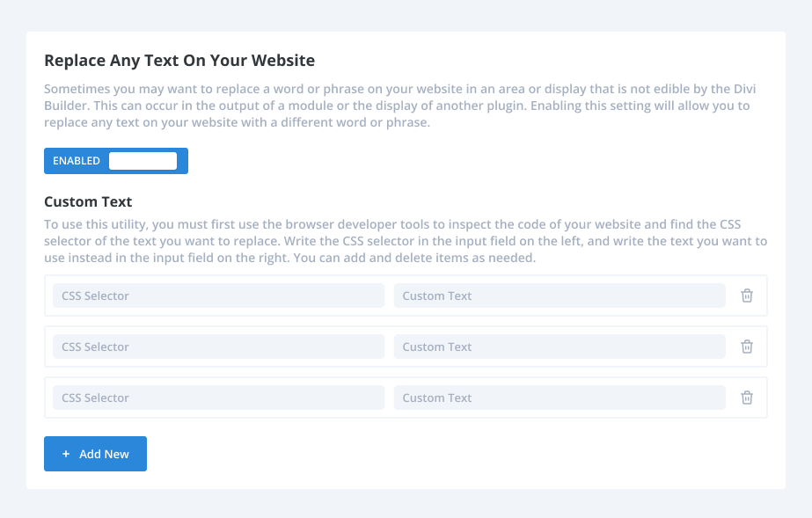Click the white handle of the Enabled toggle
Image resolution: width=812 pixels, height=518 pixels.
pyautogui.click(x=143, y=161)
